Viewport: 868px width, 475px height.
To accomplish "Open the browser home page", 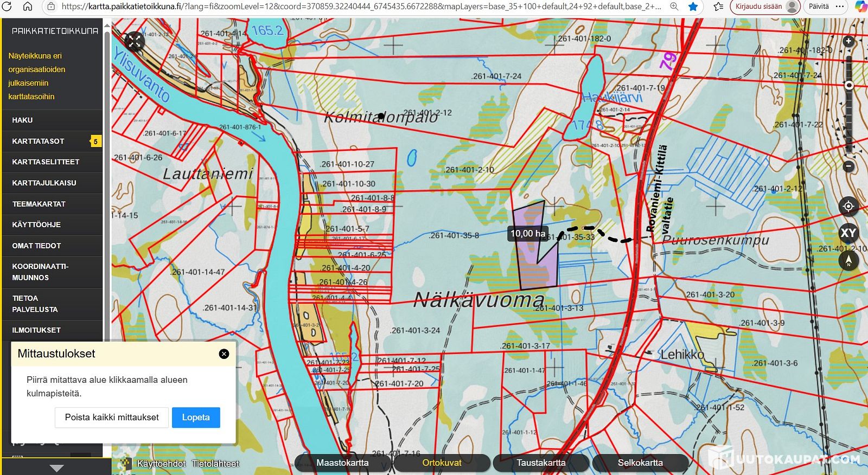I will (28, 7).
